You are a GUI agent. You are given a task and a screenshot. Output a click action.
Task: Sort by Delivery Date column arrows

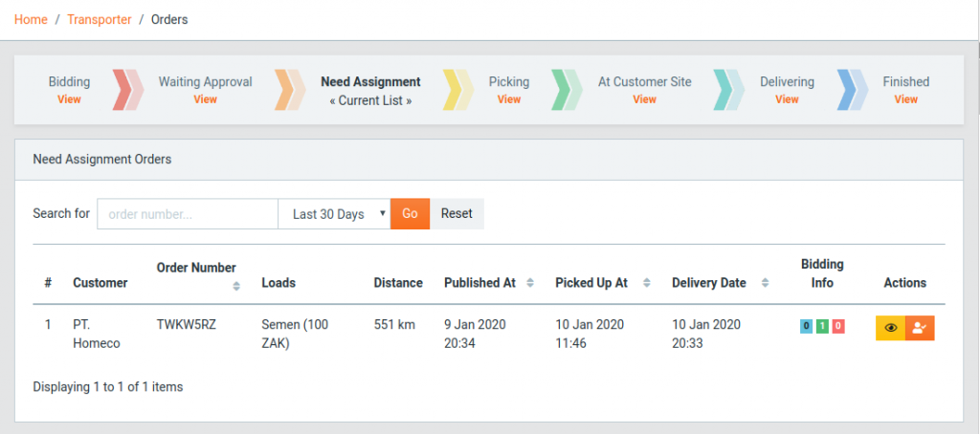coord(765,283)
